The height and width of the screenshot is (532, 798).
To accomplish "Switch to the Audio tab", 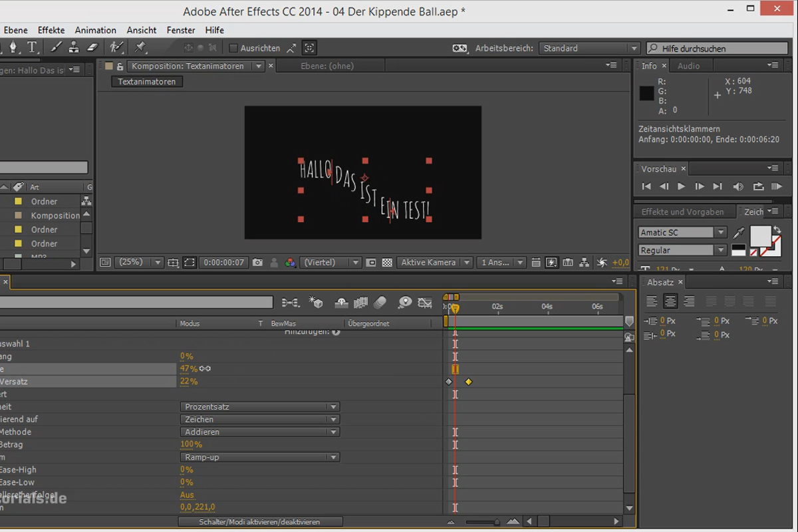I will [x=688, y=66].
